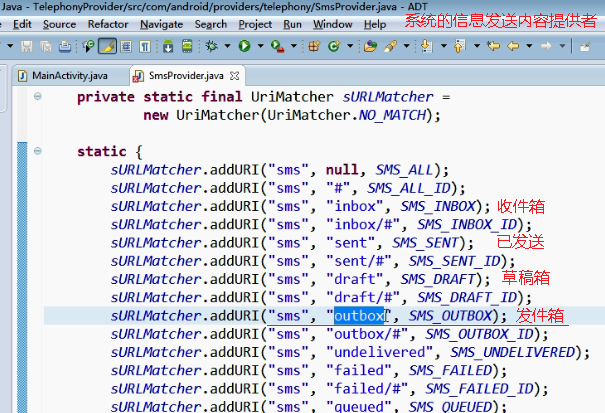
Task: Toggle Block Selection Mode button
Action: 126,46
